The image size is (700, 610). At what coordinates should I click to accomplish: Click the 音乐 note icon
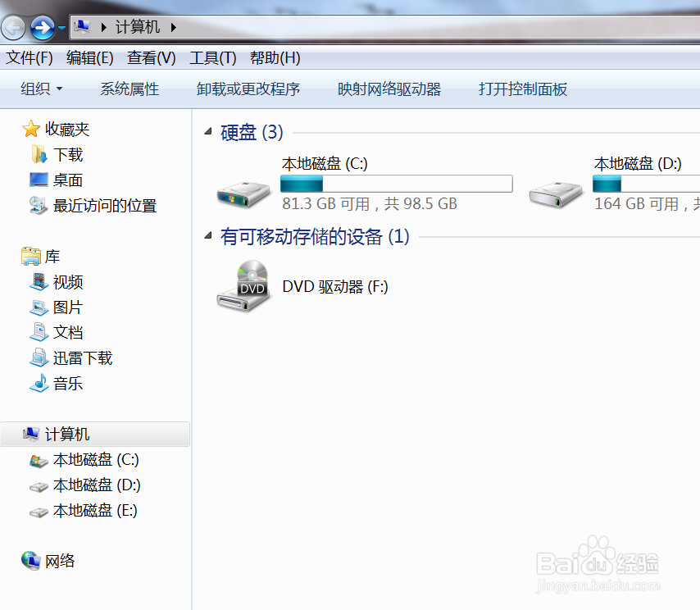39,383
